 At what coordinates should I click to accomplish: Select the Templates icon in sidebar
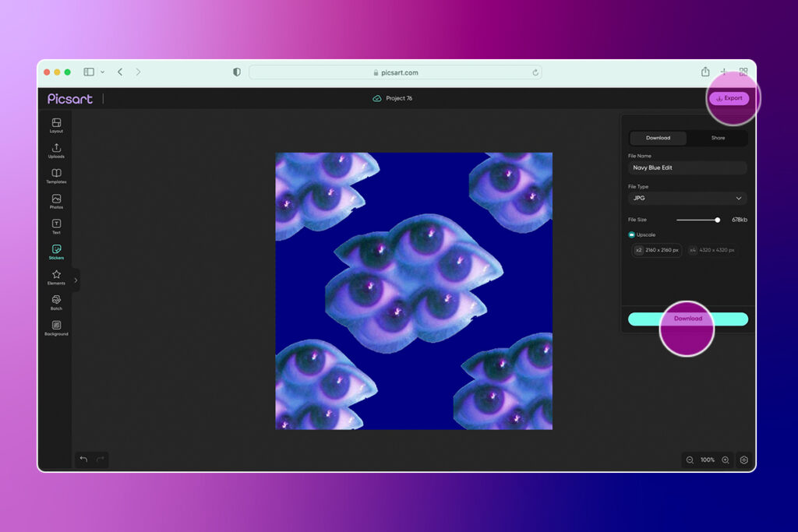tap(56, 175)
